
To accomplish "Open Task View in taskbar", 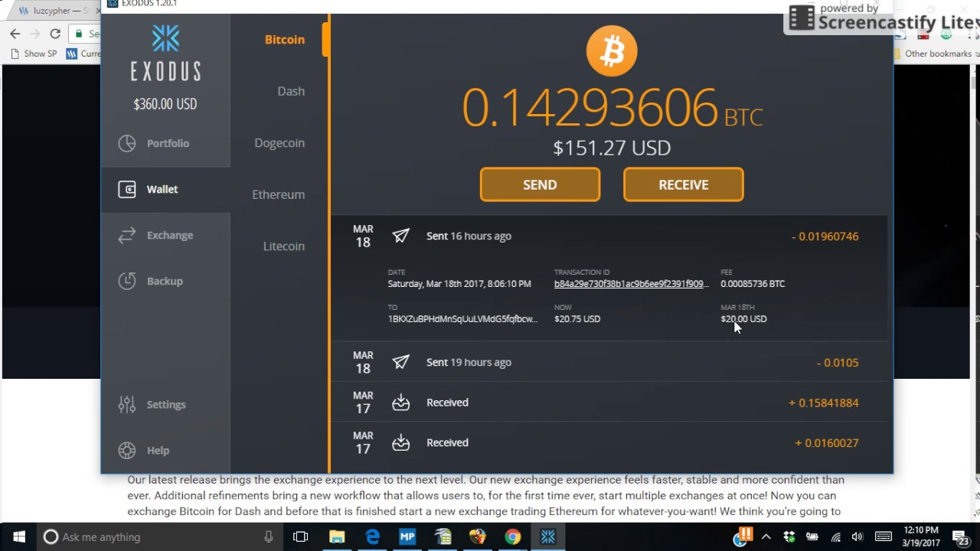I will [x=300, y=537].
